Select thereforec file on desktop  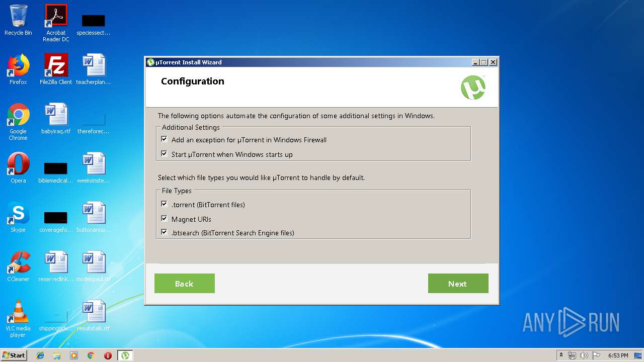tap(94, 123)
